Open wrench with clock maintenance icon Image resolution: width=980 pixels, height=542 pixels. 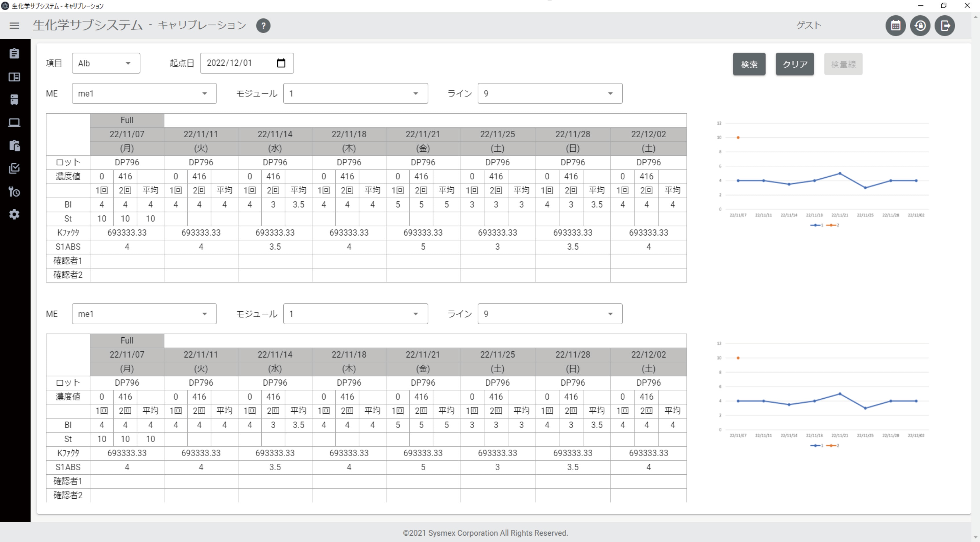14,191
